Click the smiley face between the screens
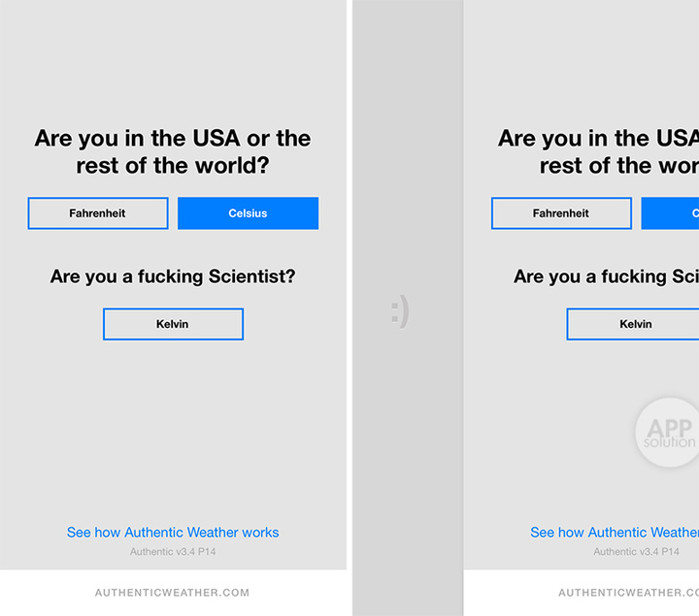The height and width of the screenshot is (616, 699). 400,311
